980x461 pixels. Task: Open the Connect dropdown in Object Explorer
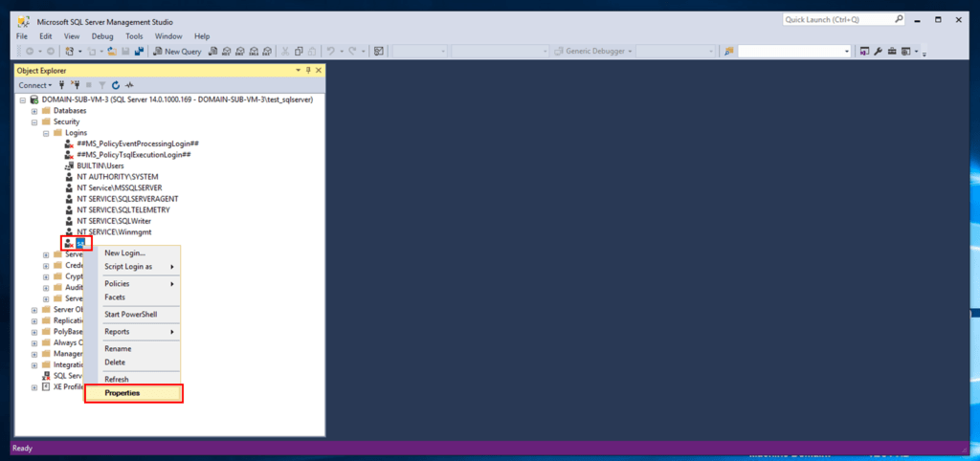pos(35,85)
